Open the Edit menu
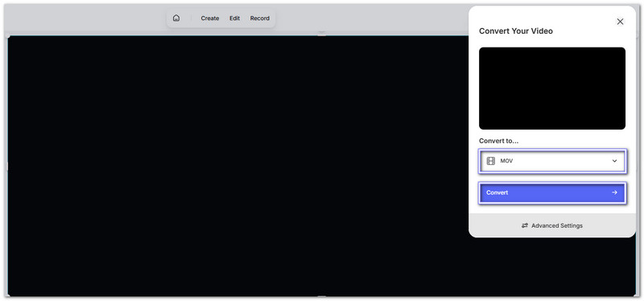The height and width of the screenshot is (301, 644). 234,19
